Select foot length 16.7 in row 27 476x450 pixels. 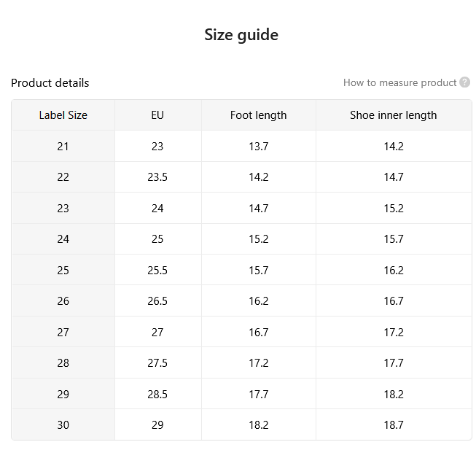[258, 332]
